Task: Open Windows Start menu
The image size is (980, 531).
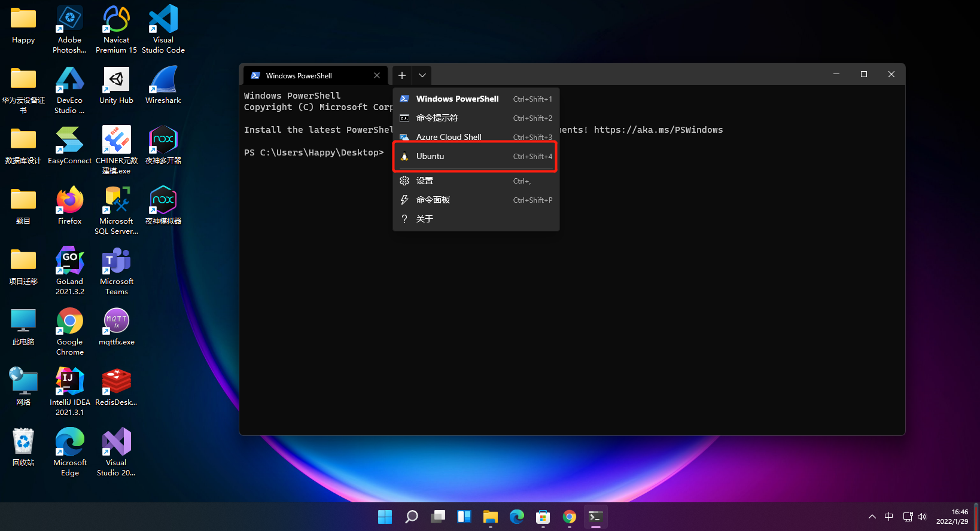Action: point(385,517)
